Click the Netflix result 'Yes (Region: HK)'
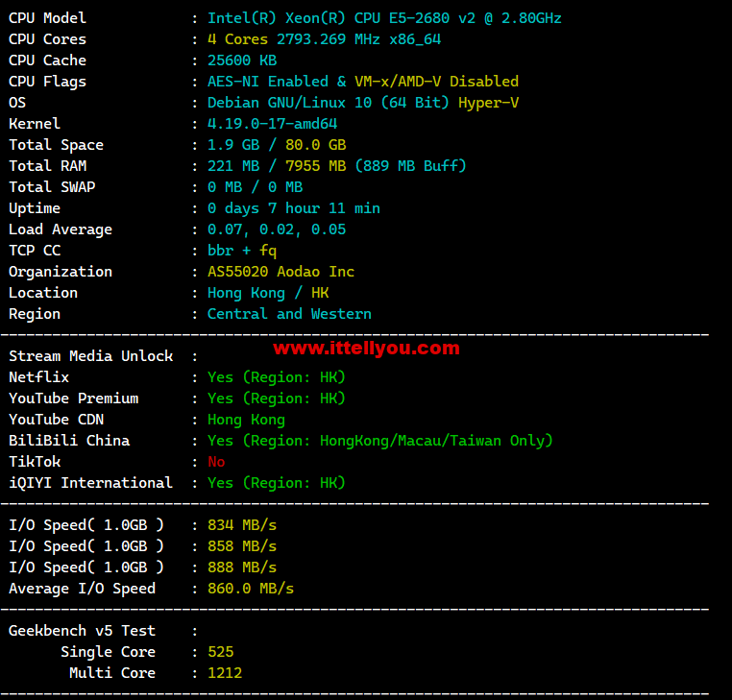Viewport: 732px width, 700px height. tap(277, 377)
